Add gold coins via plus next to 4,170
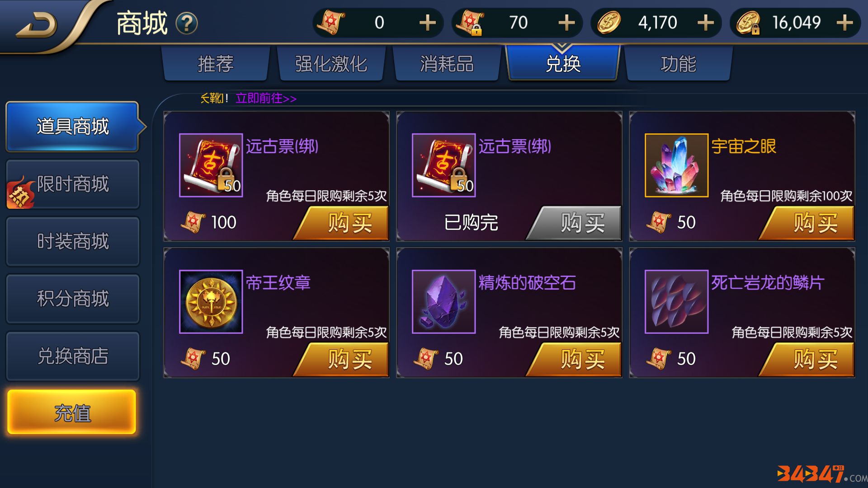The image size is (868, 488). coord(706,23)
